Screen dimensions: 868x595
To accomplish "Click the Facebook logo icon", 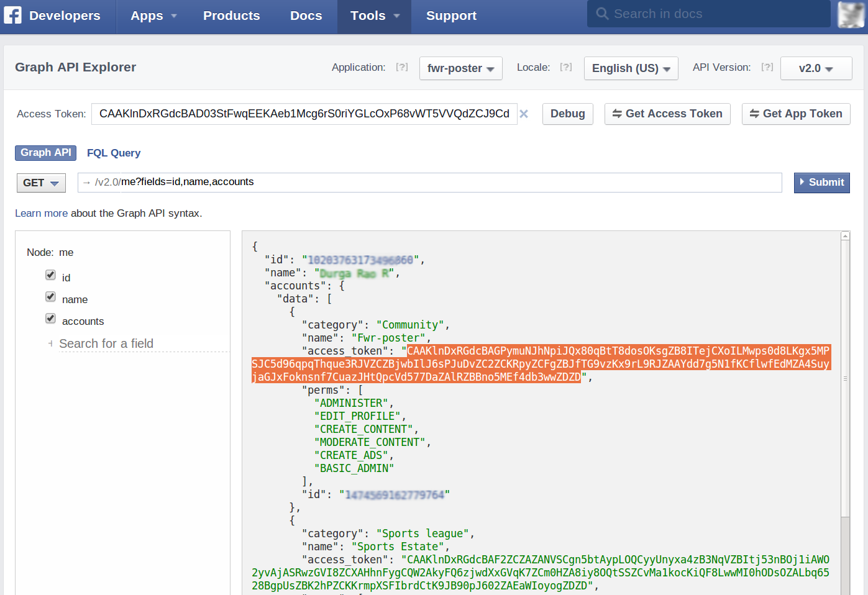I will tap(12, 15).
